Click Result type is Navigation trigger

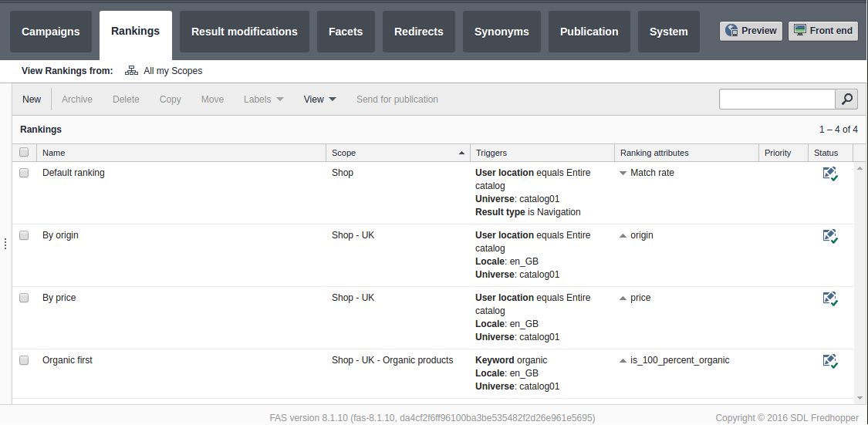(x=528, y=212)
